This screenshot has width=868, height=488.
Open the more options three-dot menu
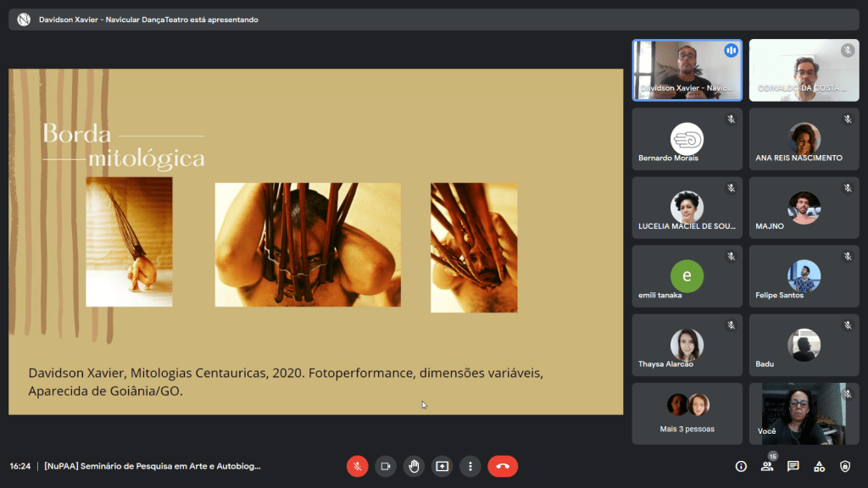tap(470, 466)
